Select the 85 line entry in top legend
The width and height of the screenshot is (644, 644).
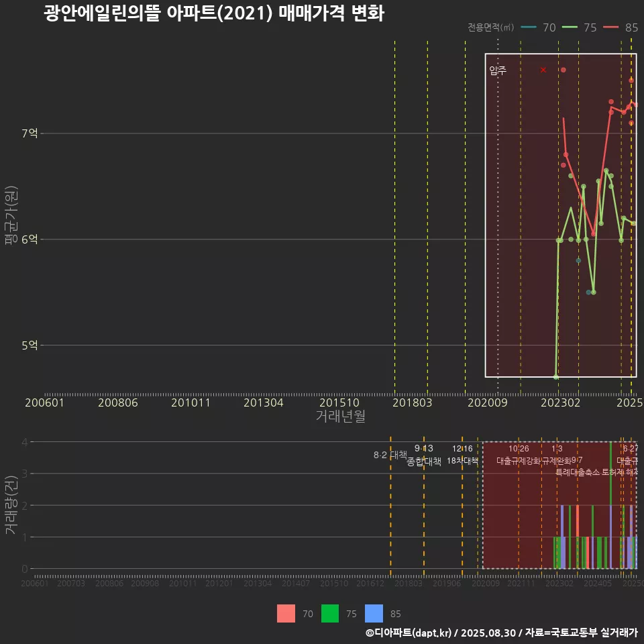(621, 28)
